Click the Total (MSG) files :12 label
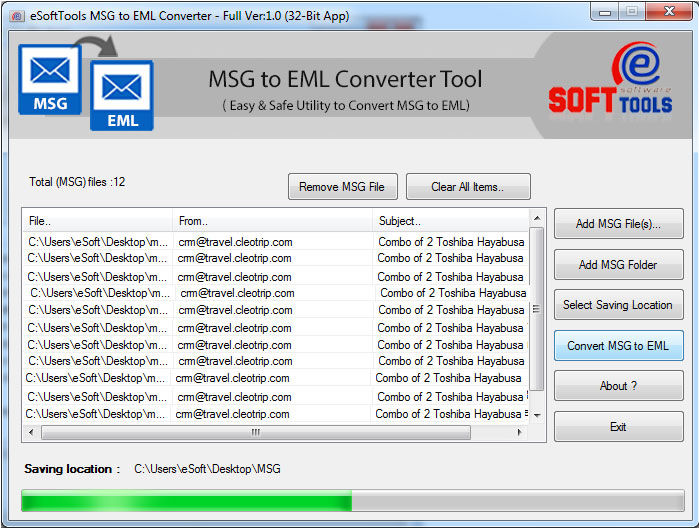 77,182
